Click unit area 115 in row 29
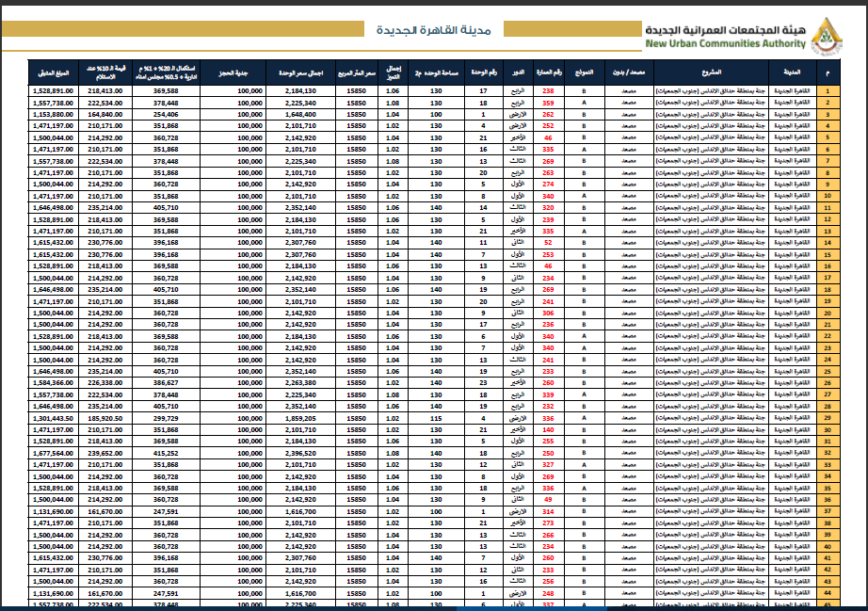Image resolution: width=868 pixels, height=611 pixels. (436, 418)
